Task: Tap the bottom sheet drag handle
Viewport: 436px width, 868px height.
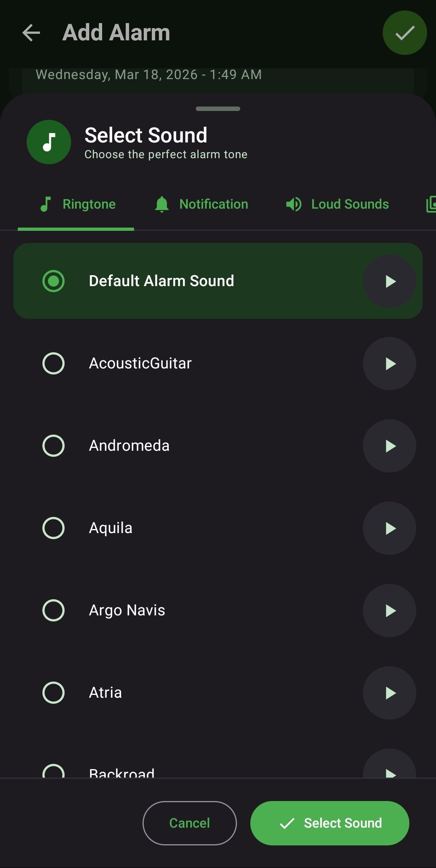Action: tap(218, 109)
